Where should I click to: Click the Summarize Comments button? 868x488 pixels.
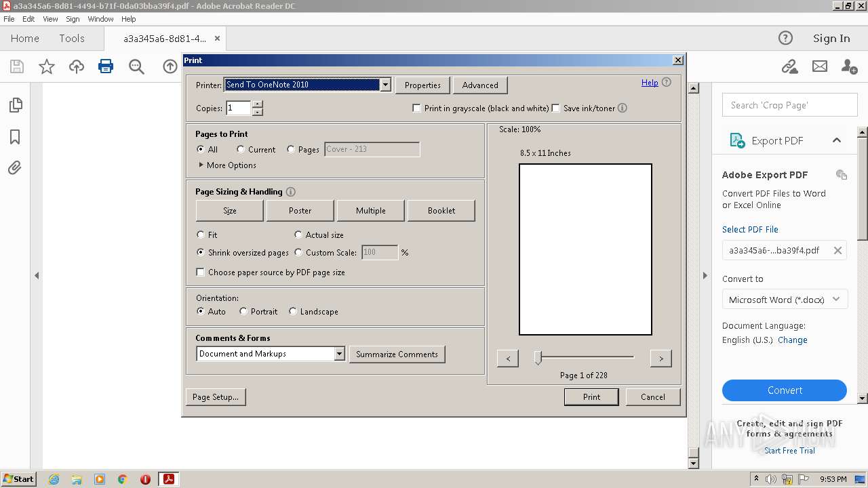397,354
